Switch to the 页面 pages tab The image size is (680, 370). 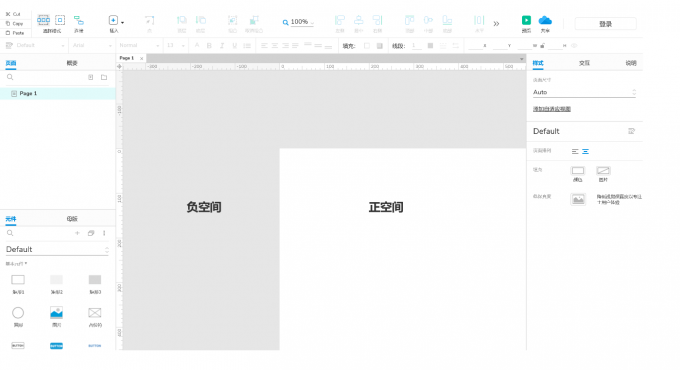11,63
